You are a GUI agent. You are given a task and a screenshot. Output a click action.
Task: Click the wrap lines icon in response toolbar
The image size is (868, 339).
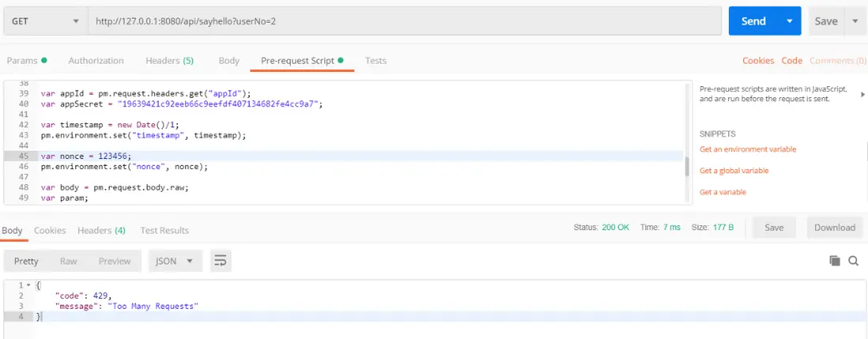pos(221,261)
